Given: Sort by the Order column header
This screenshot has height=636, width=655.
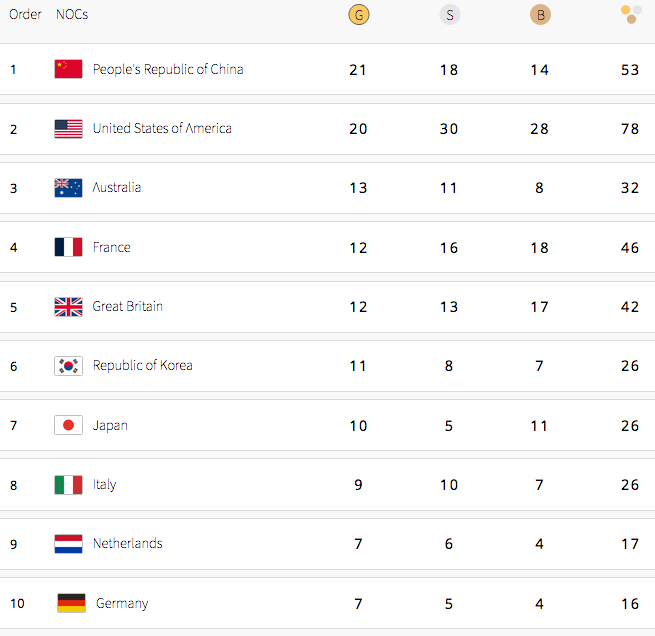Looking at the screenshot, I should [x=25, y=15].
